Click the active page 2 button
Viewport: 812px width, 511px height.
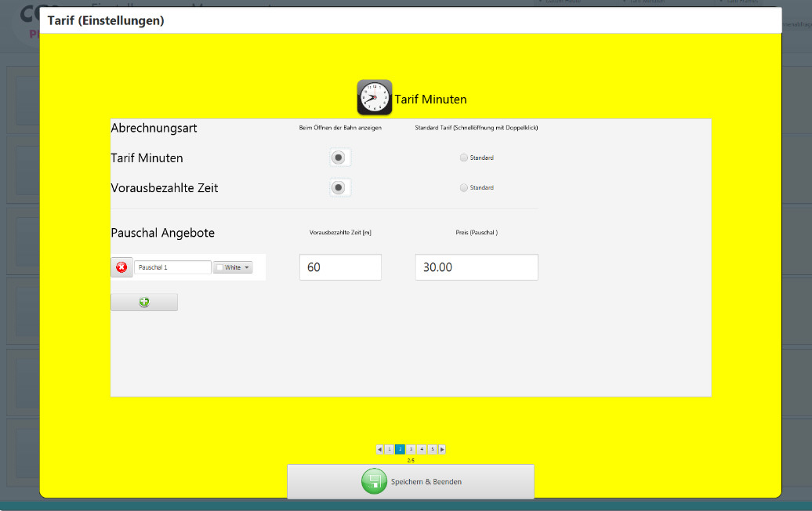[400, 450]
